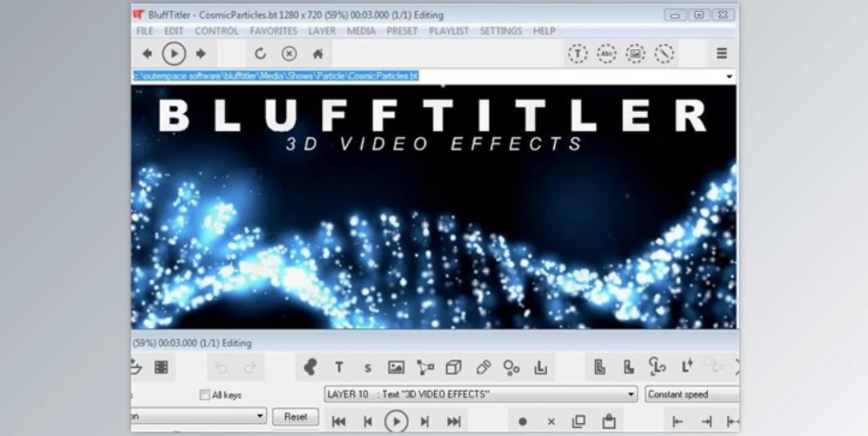The width and height of the screenshot is (868, 436).
Task: Click the refresh icon in top toolbar
Action: [260, 54]
